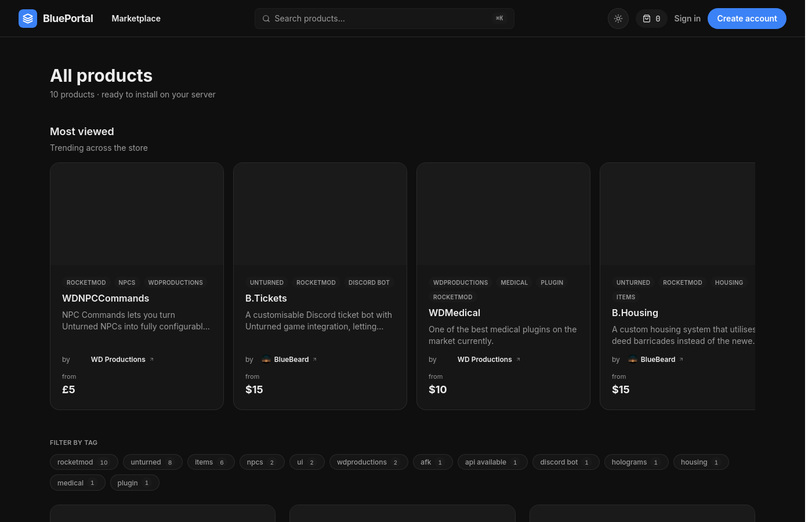The image size is (812, 522).
Task: Filter by the medical tag chip
Action: [x=78, y=483]
